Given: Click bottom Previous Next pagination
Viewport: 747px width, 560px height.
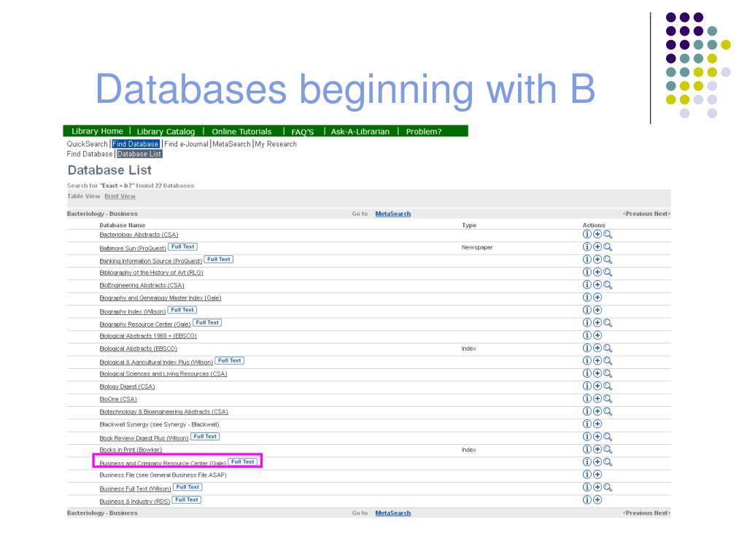Looking at the screenshot, I should pos(646,513).
